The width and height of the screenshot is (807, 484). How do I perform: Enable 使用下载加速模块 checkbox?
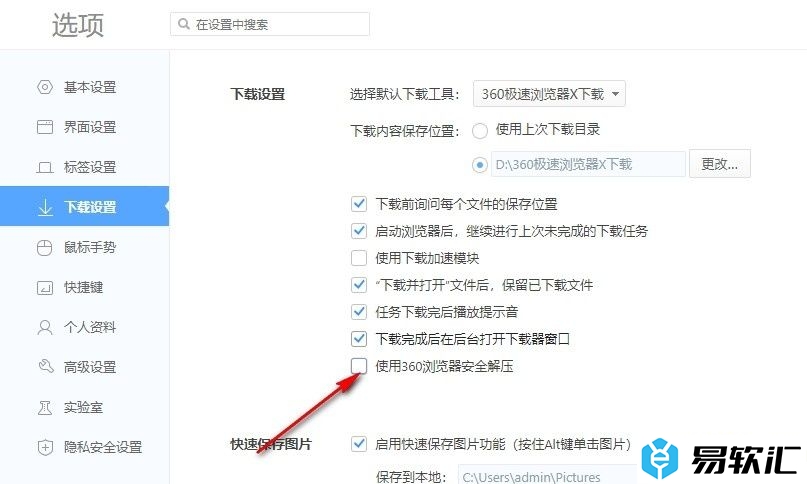point(359,257)
